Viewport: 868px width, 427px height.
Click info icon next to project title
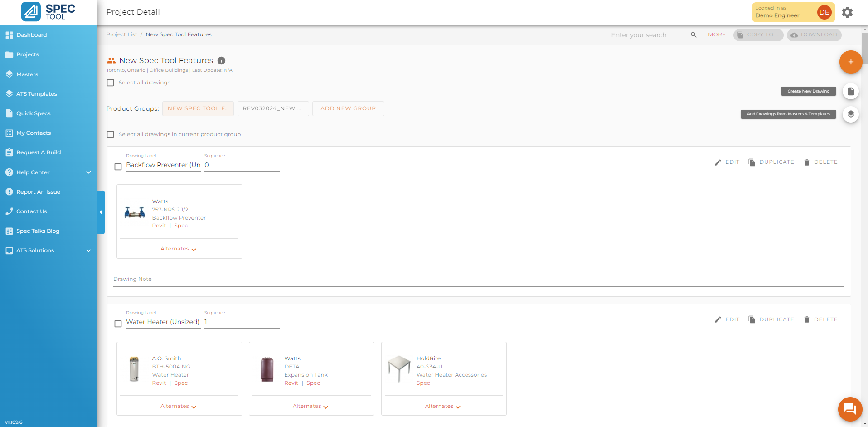tap(221, 60)
